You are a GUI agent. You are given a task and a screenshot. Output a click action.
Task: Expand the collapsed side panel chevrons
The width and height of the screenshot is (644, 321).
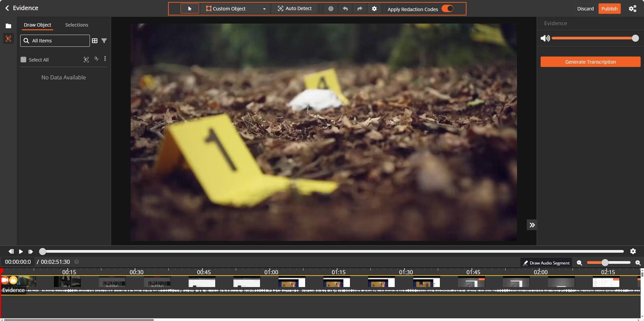pos(532,225)
